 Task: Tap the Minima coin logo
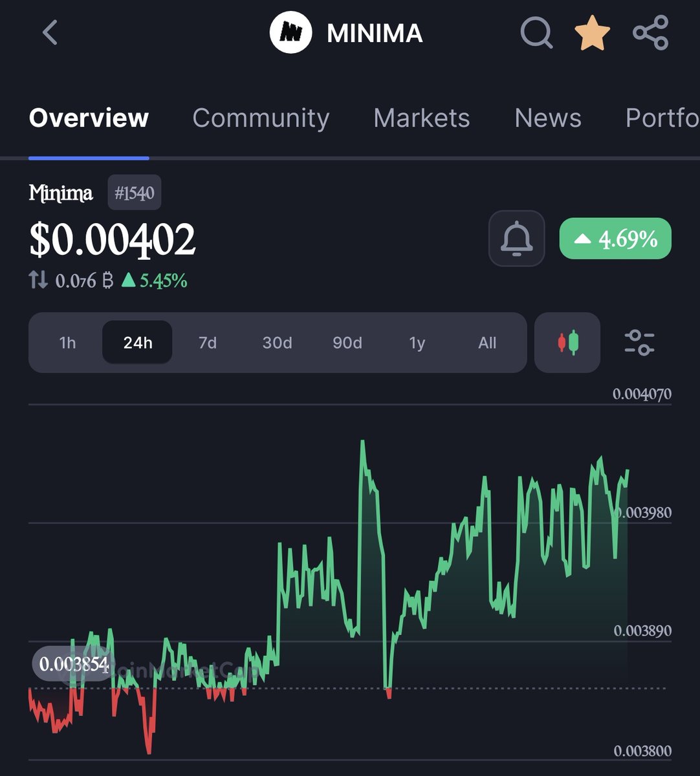click(290, 33)
